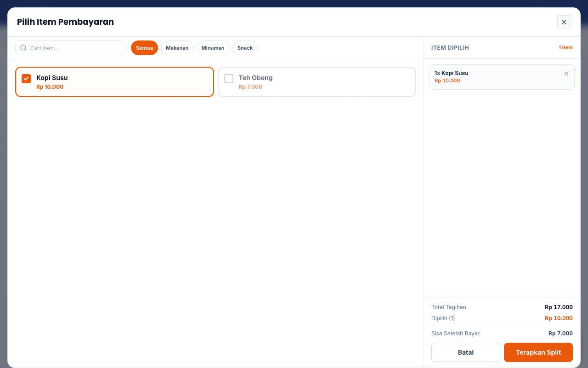This screenshot has height=368, width=588.
Task: Click the Rp 17.000 total amount
Action: tap(559, 307)
